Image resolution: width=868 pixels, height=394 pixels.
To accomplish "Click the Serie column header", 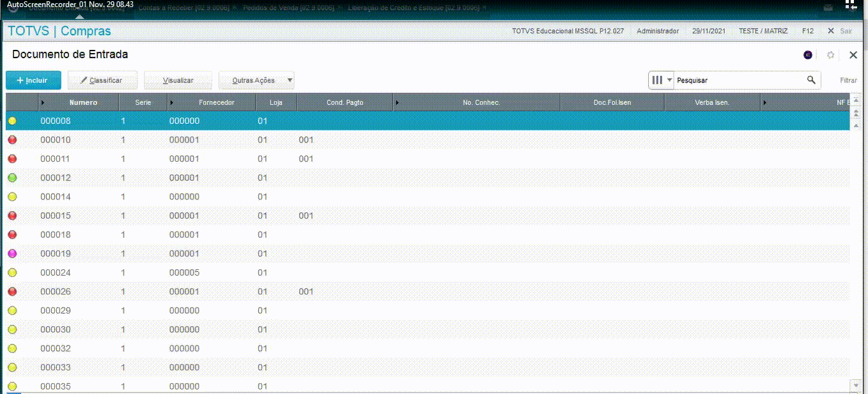I will 143,102.
